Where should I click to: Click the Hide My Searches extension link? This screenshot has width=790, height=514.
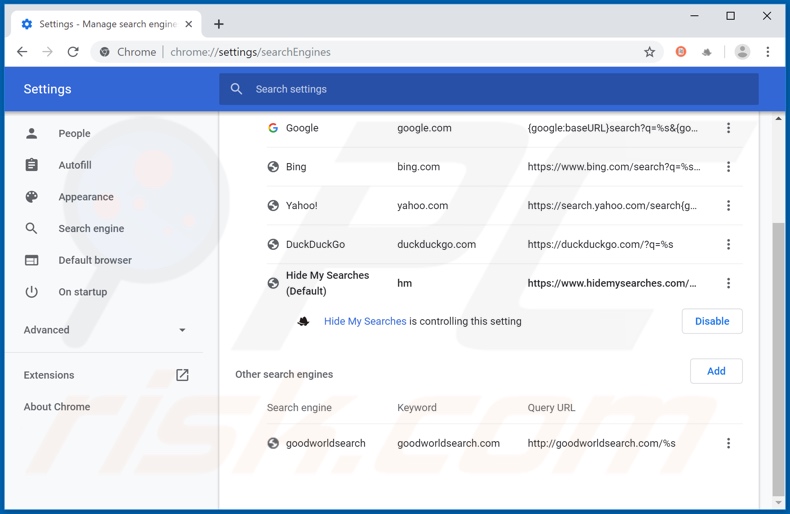coord(365,322)
